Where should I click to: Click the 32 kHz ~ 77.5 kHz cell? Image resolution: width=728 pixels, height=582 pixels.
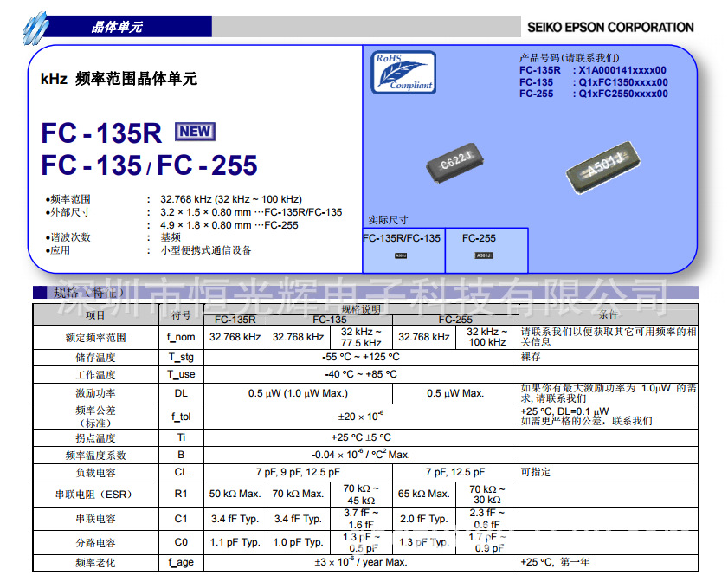361,337
